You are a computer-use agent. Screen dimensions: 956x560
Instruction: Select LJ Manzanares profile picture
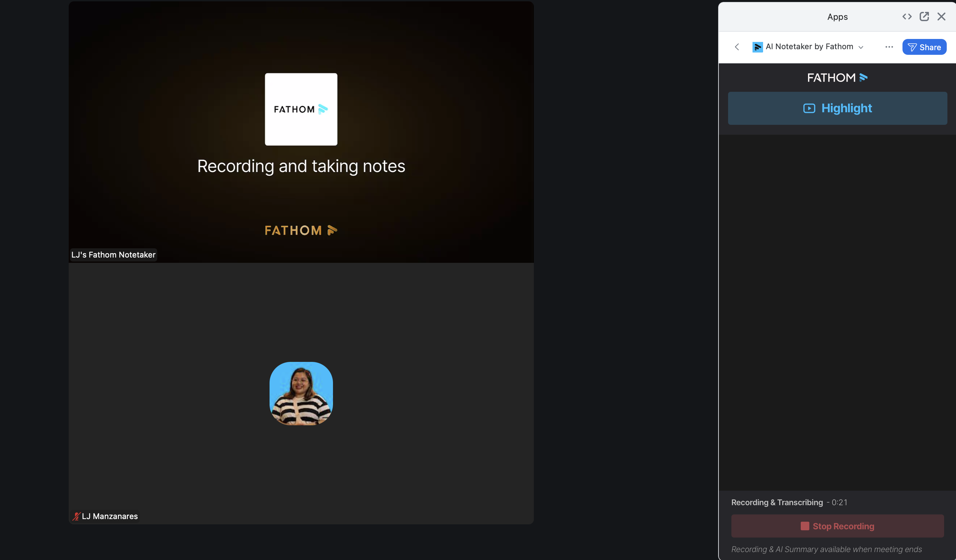coord(301,393)
